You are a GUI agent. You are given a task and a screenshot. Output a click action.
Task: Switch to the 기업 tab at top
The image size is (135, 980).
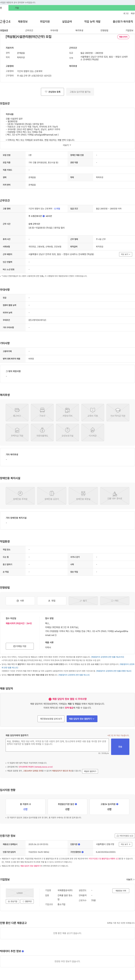click(x=16, y=8)
